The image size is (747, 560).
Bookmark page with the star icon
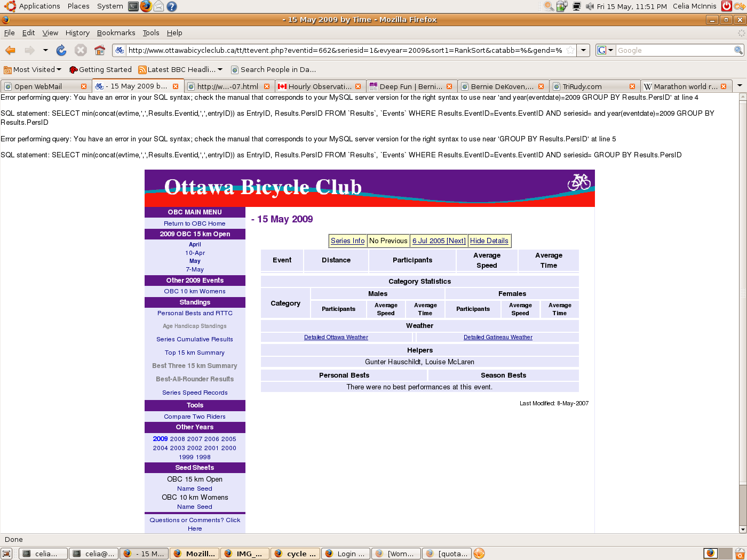[x=570, y=50]
